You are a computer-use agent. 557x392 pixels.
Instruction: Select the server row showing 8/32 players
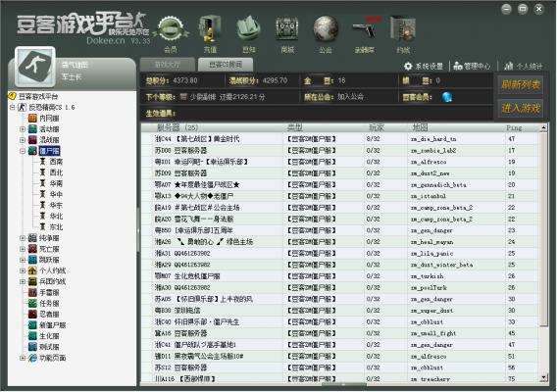340,139
